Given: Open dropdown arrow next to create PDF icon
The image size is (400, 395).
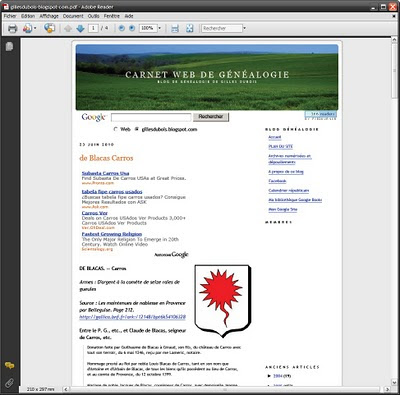Looking at the screenshot, I should (x=35, y=28).
